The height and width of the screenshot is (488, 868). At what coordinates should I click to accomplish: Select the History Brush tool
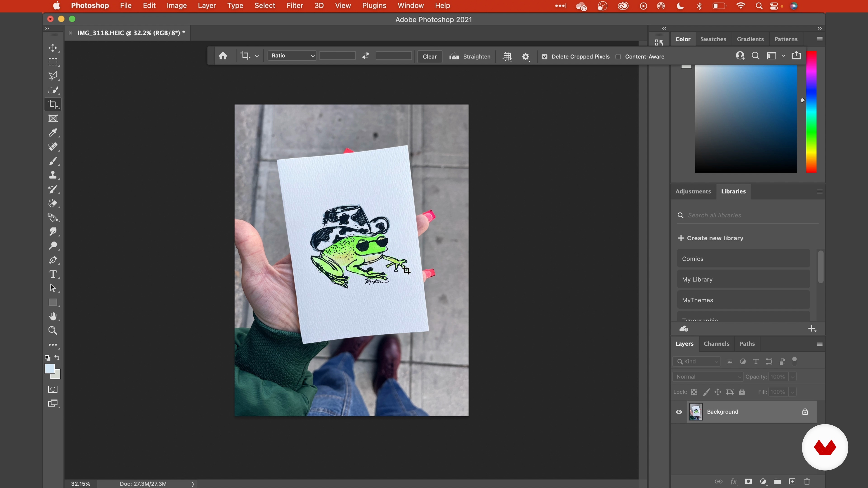point(53,189)
